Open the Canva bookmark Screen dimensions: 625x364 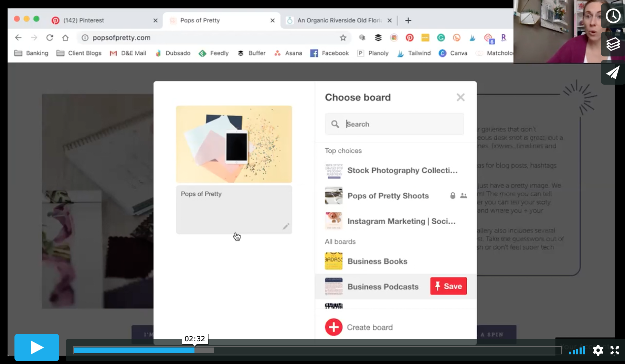pyautogui.click(x=453, y=53)
